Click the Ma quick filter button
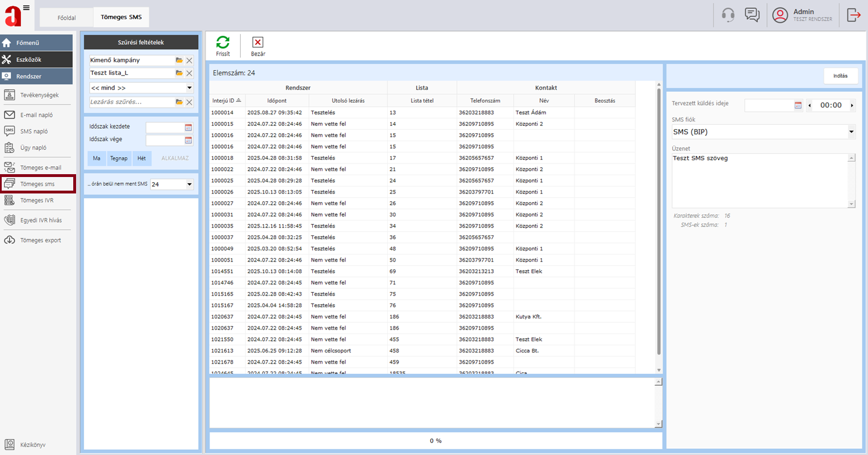Viewport: 868px width, 455px height. coord(97,158)
